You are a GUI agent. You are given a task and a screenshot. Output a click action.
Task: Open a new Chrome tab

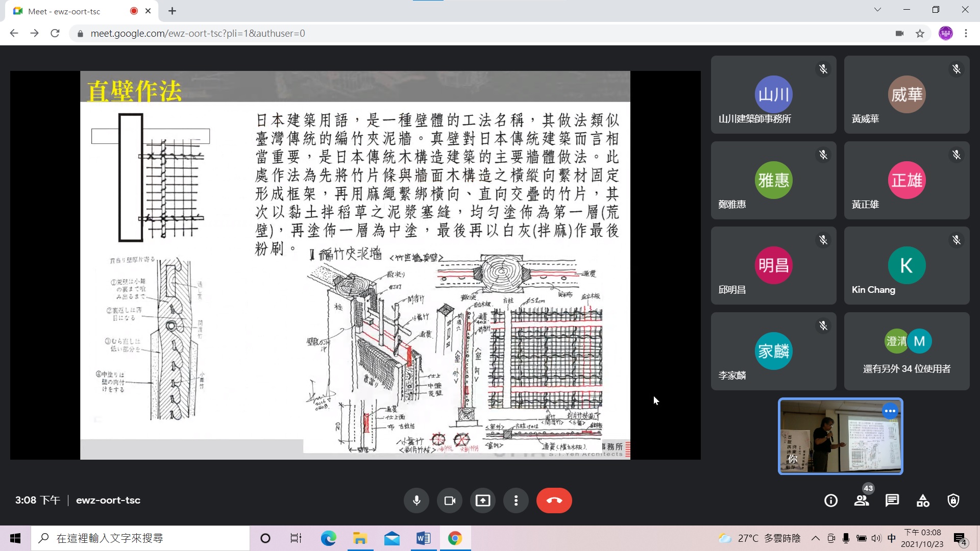172,11
